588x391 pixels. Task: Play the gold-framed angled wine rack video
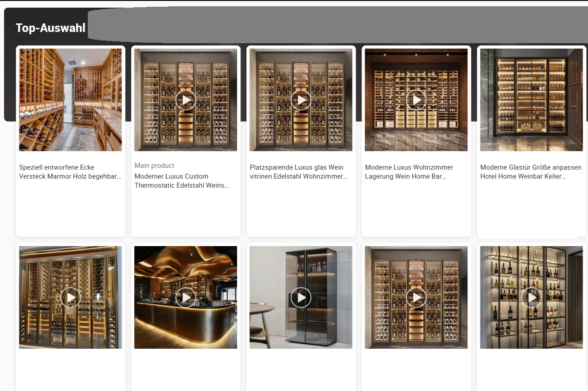(70, 297)
